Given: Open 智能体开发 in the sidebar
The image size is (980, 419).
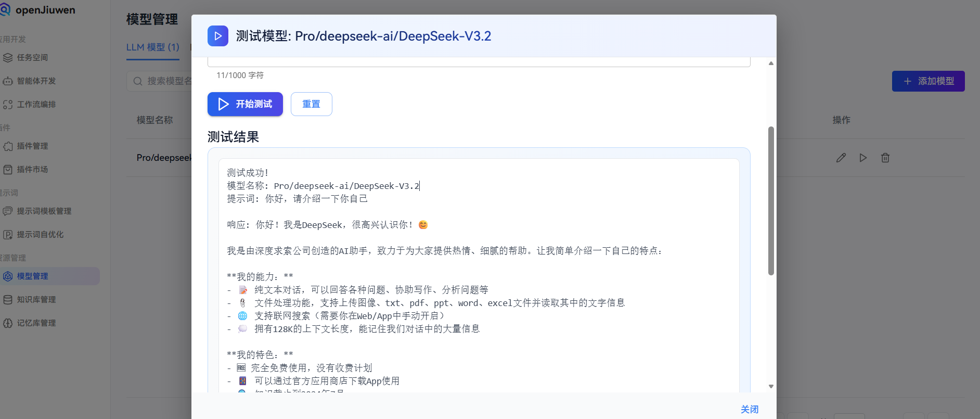Looking at the screenshot, I should pyautogui.click(x=36, y=81).
